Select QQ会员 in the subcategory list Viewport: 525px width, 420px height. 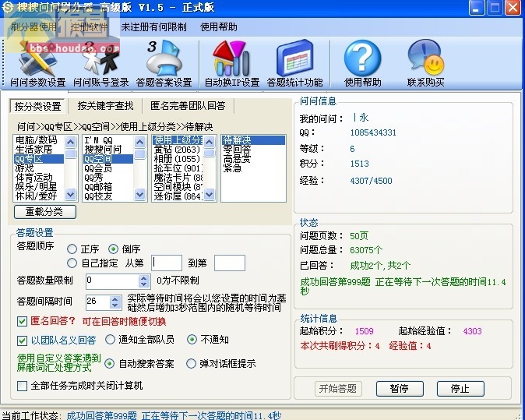click(108, 168)
